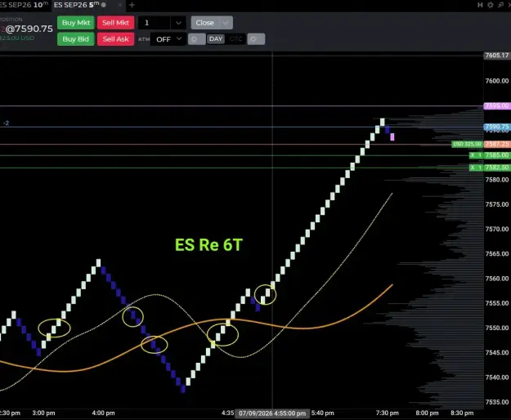Expand the quantity dropdown arrow
Viewport: 511px width, 420px height.
pos(178,23)
